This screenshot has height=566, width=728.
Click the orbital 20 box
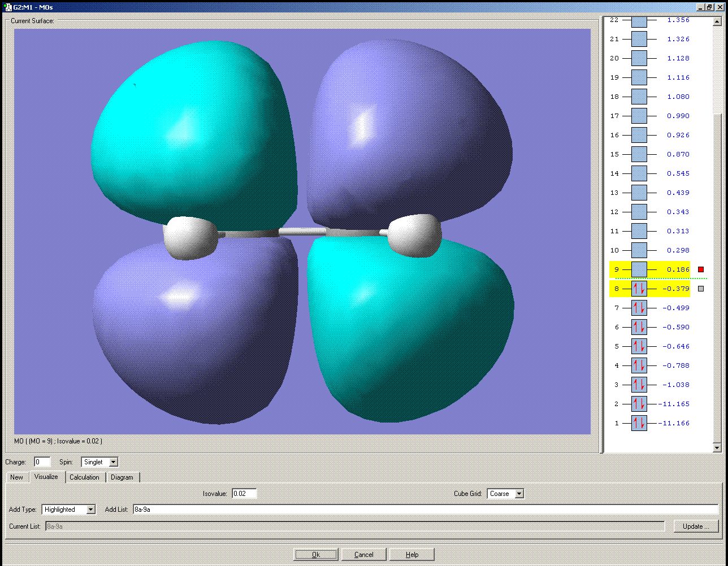[639, 58]
